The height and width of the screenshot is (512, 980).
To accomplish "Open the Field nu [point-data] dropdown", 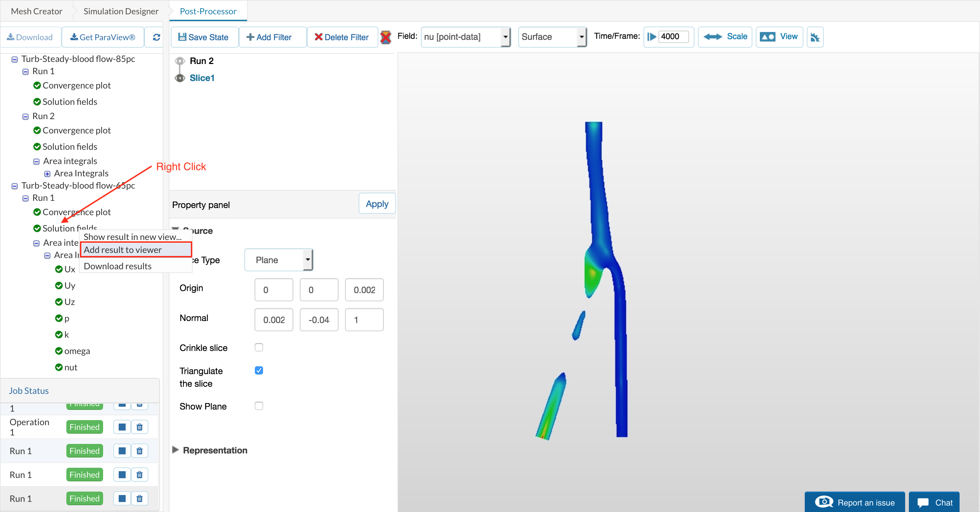I will (465, 37).
